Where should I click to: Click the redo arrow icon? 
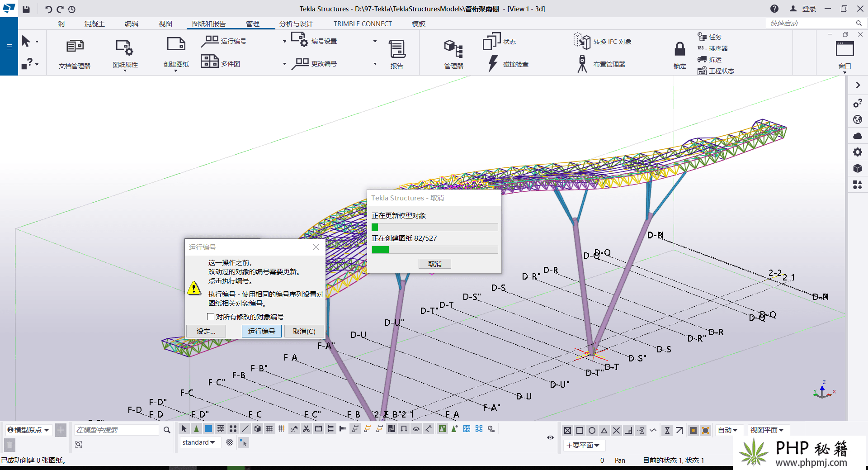[x=60, y=9]
